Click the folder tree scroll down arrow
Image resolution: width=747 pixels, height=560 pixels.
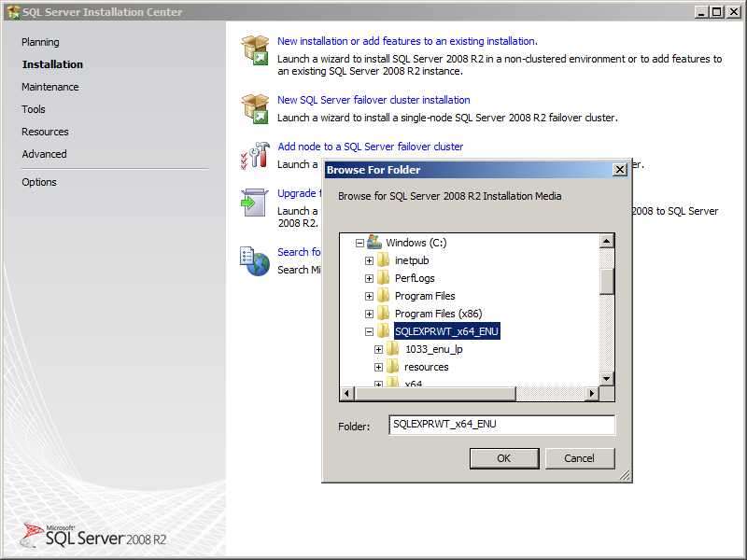[607, 378]
